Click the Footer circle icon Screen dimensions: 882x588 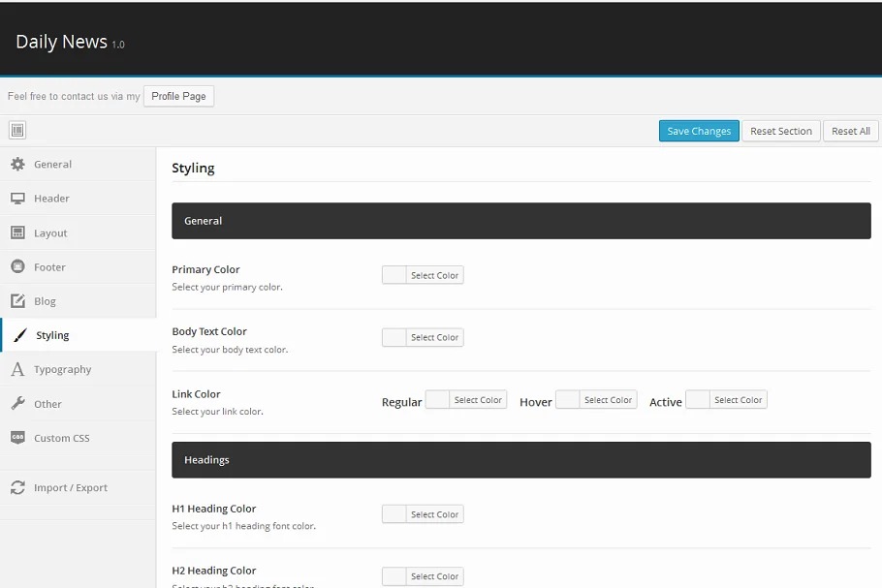click(17, 267)
